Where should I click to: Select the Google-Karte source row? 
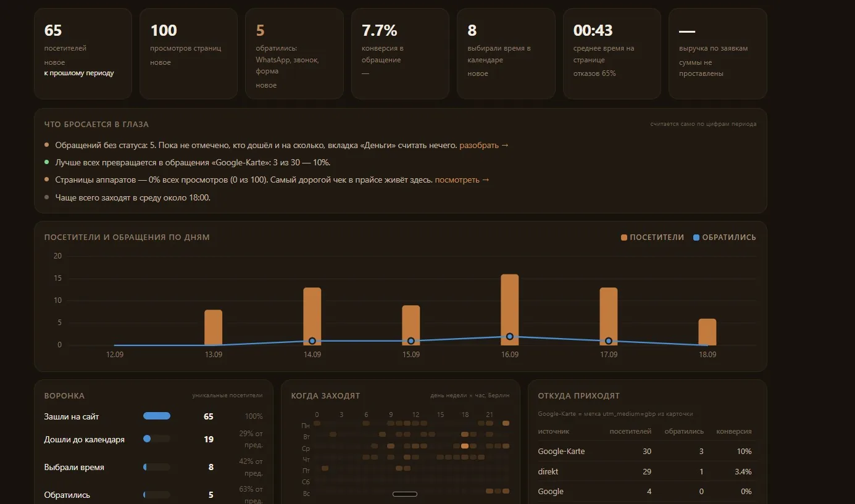click(x=645, y=452)
